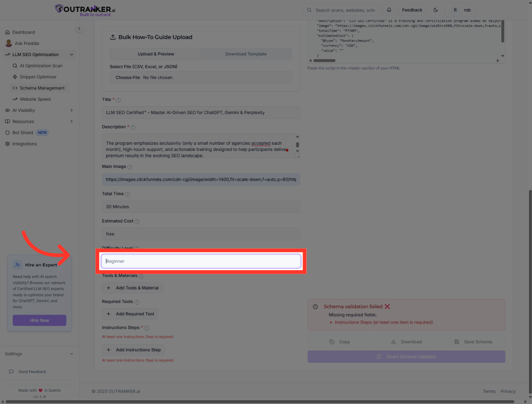The image size is (532, 404).
Task: Click Choose File to select an upload
Action: click(x=128, y=77)
